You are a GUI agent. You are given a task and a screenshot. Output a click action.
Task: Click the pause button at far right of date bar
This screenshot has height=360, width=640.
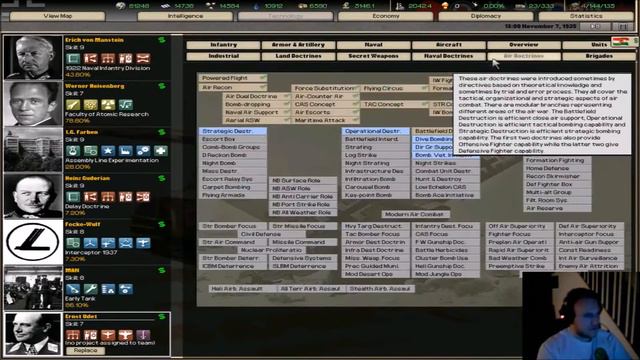coord(623,27)
